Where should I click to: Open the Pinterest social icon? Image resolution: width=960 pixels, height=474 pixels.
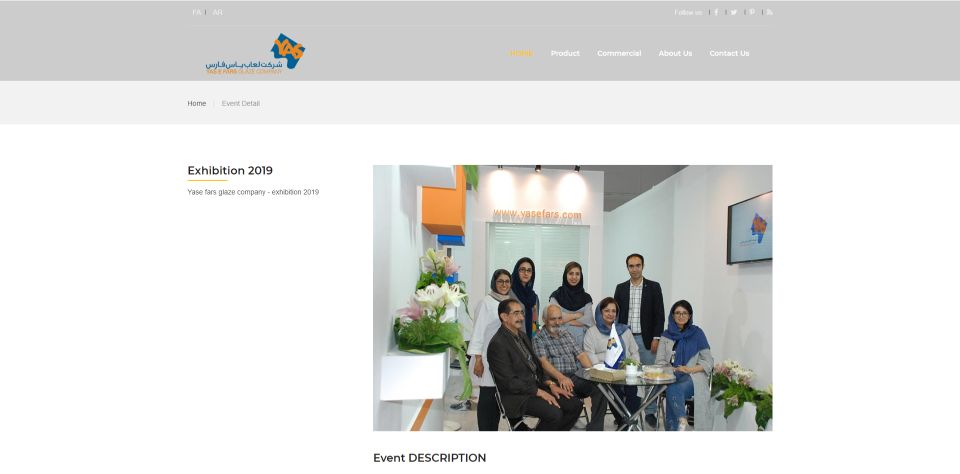click(752, 12)
